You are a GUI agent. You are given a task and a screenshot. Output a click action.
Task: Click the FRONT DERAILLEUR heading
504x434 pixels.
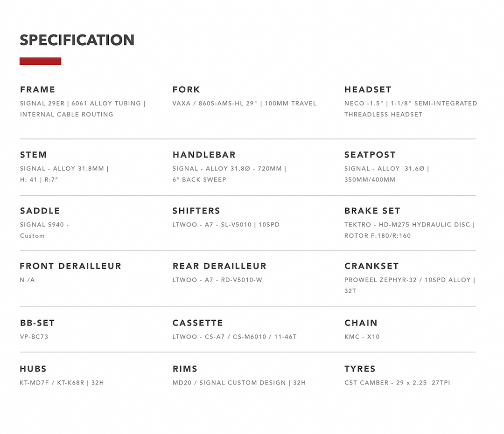[70, 266]
